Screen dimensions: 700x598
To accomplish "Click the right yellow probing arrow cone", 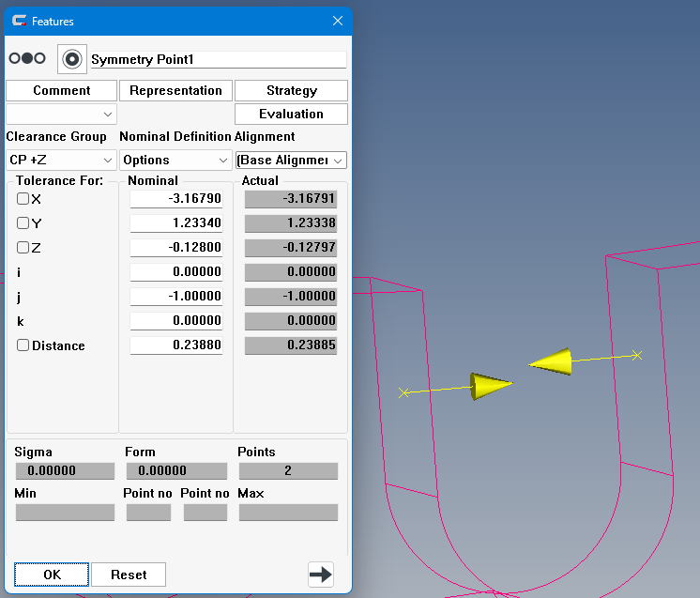I will coord(552,360).
